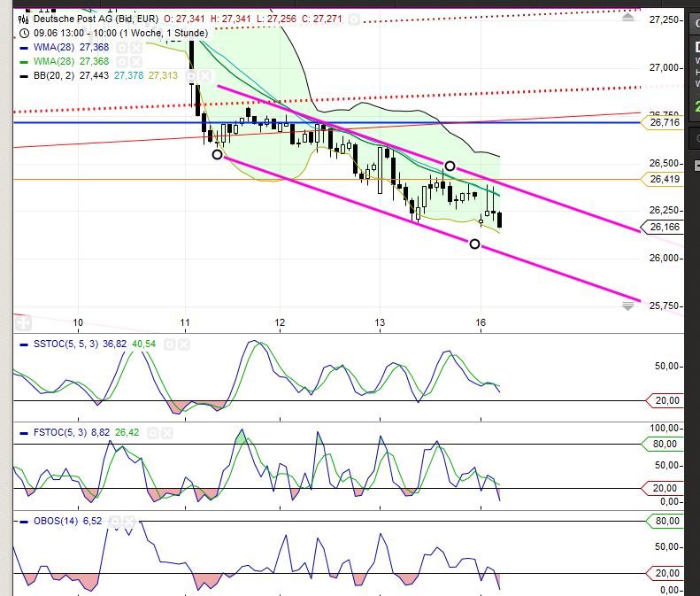The height and width of the screenshot is (596, 700).
Task: Remove the OBOS(14) indicator
Action: pyautogui.click(x=129, y=522)
